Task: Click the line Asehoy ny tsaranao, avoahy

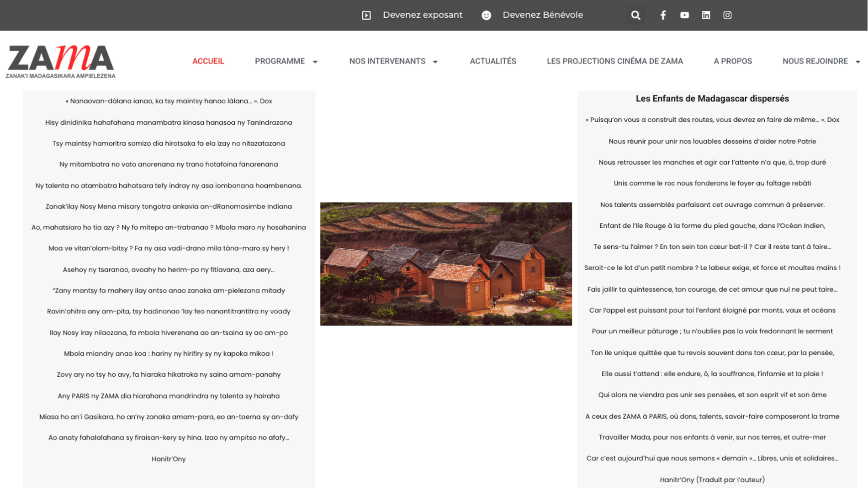Action: tap(169, 270)
